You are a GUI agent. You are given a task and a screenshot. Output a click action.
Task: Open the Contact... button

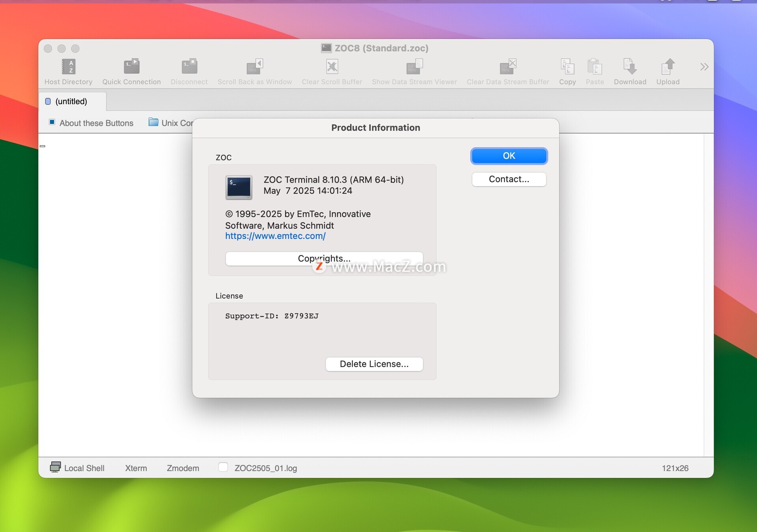pos(509,179)
